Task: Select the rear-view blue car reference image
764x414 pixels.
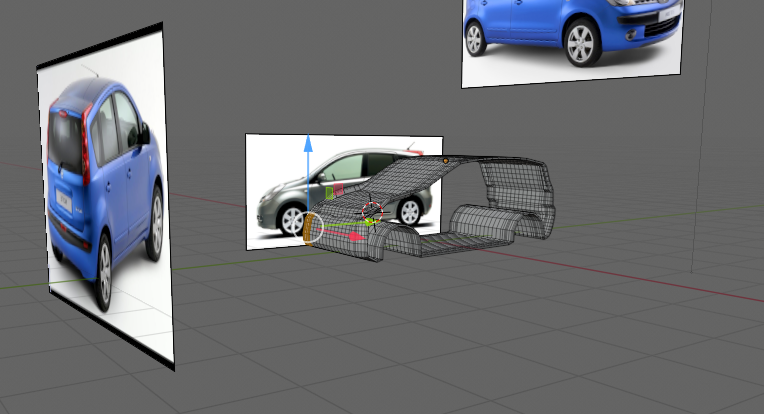Action: point(107,194)
